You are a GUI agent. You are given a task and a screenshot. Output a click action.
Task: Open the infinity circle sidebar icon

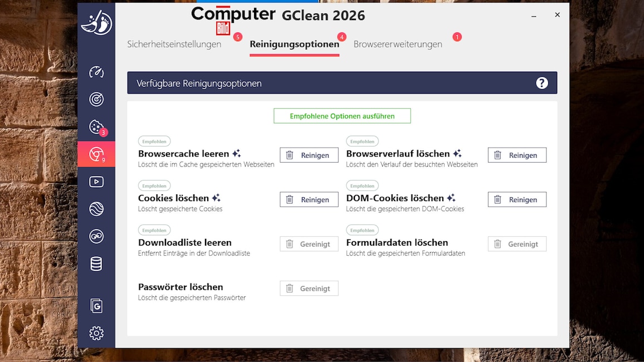(96, 236)
